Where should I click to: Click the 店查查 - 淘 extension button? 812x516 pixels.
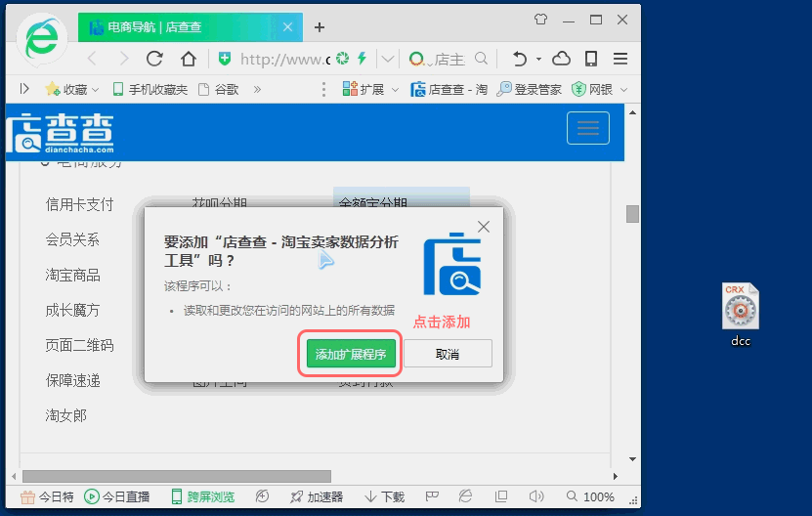pyautogui.click(x=449, y=89)
